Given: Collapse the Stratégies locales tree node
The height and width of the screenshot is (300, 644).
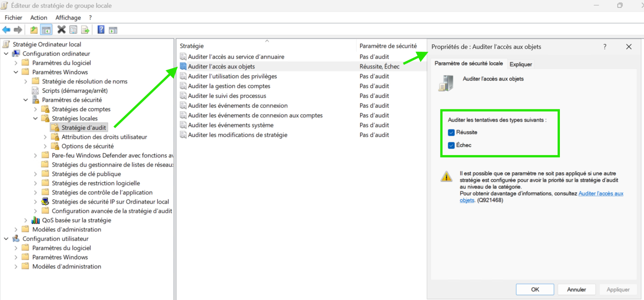Looking at the screenshot, I should [x=36, y=118].
